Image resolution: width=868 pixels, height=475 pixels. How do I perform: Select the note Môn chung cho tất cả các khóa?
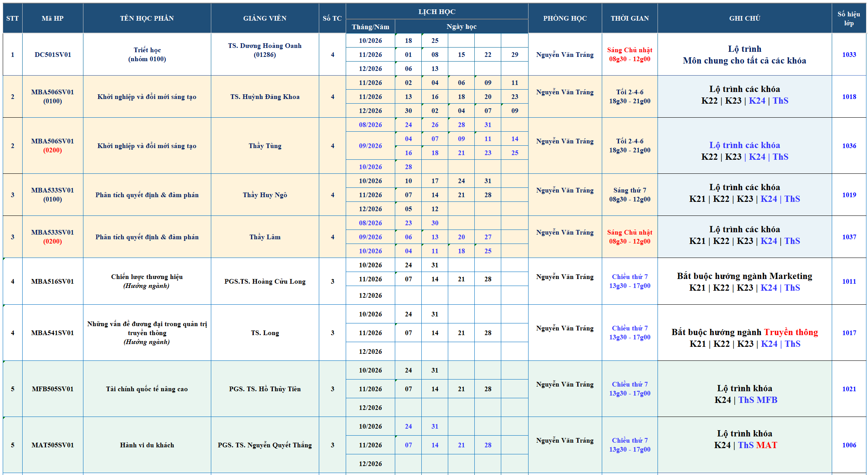744,61
